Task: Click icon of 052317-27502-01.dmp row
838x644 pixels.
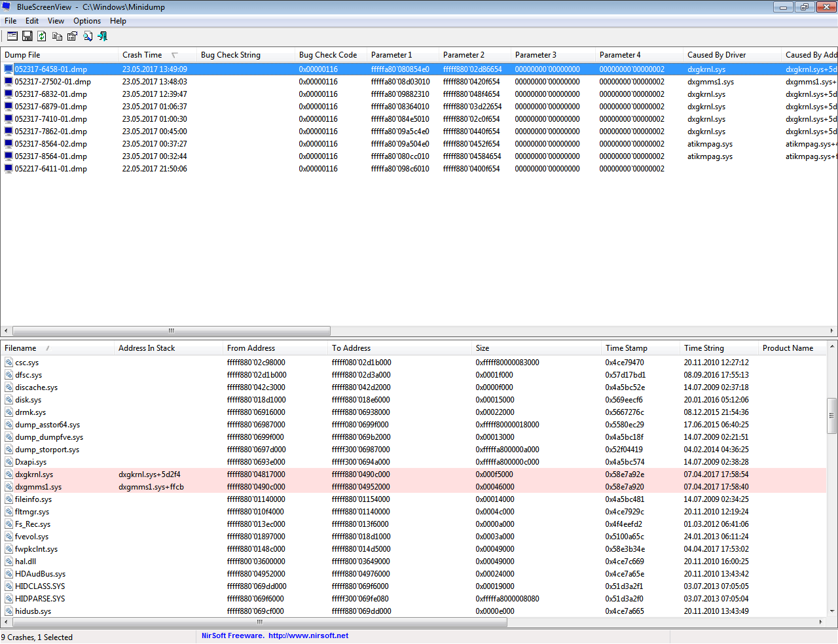Action: coord(9,82)
